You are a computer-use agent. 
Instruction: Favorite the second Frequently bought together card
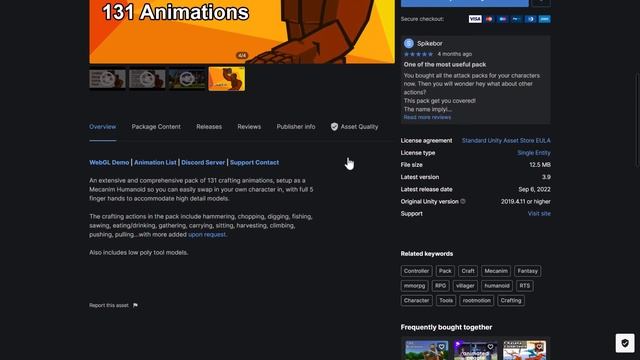(x=490, y=347)
